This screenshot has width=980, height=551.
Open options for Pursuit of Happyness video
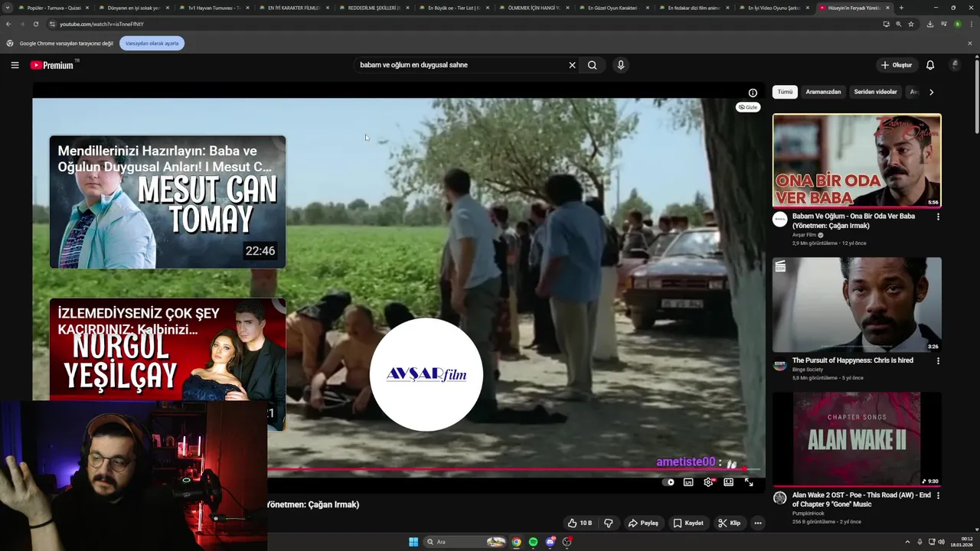(x=938, y=360)
